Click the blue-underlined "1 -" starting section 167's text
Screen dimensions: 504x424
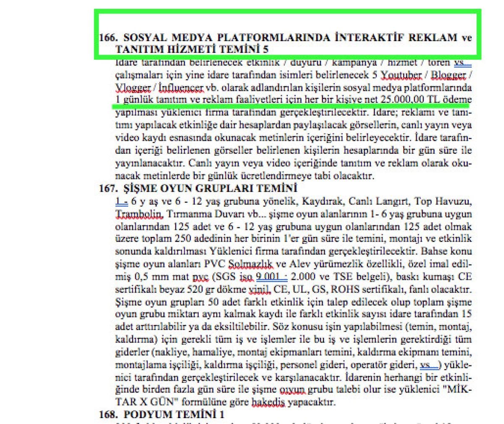click(x=121, y=201)
